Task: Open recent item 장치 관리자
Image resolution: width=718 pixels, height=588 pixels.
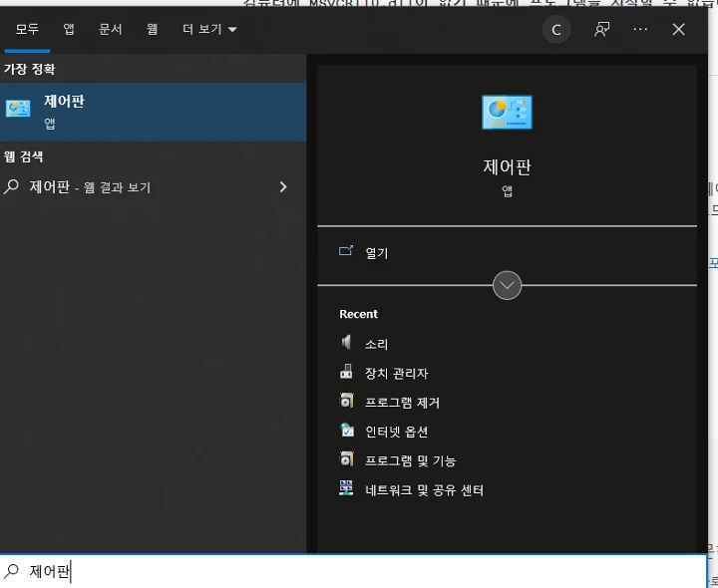Action: point(397,373)
